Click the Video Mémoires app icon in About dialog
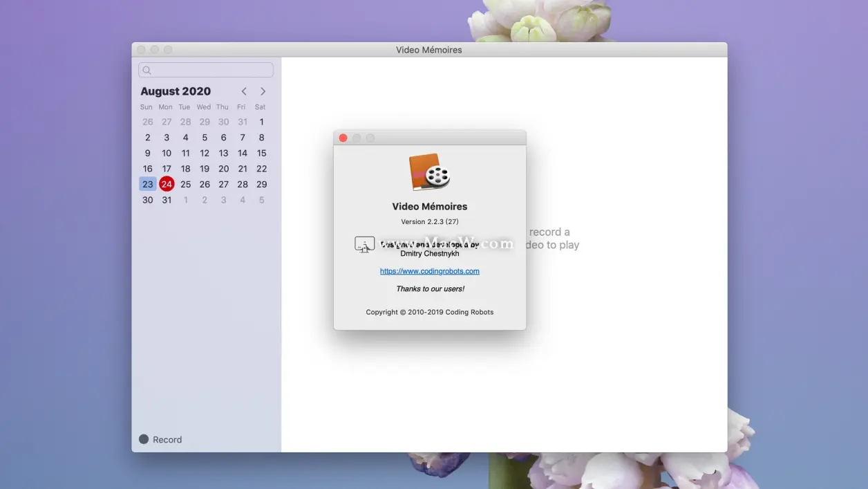The image size is (868, 489). tap(429, 172)
